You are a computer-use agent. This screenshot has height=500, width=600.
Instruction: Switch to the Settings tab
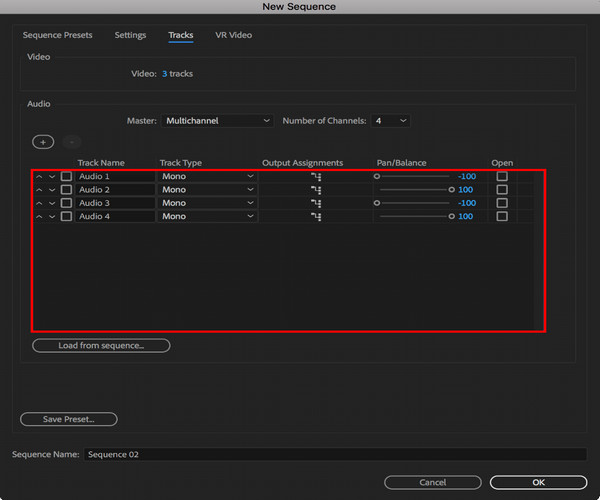tap(130, 35)
